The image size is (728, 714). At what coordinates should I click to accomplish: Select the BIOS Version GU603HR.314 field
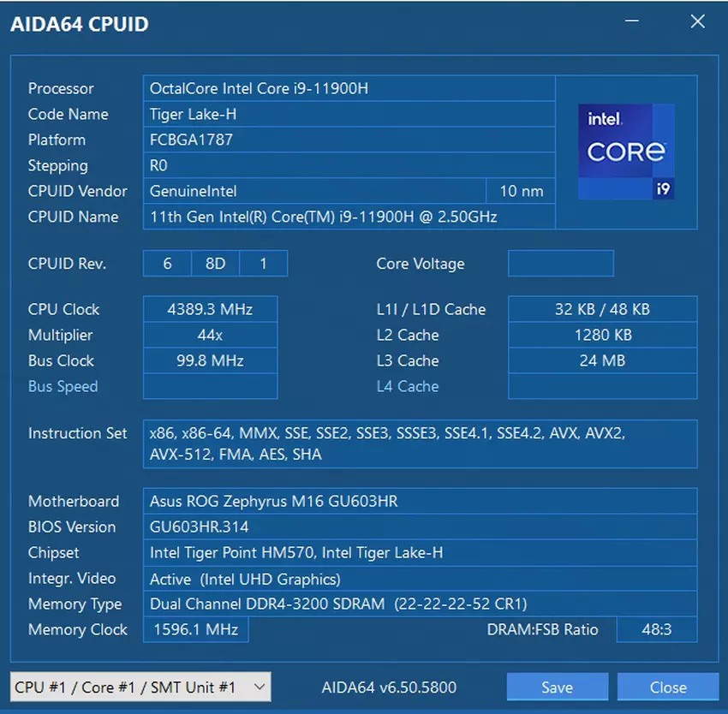pos(420,527)
